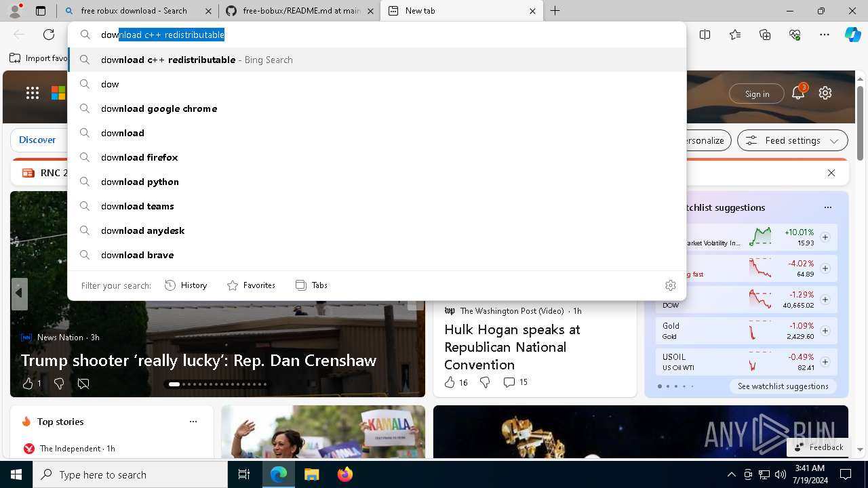This screenshot has height=488, width=868.
Task: Select download google chrome suggestion
Action: pos(377,108)
